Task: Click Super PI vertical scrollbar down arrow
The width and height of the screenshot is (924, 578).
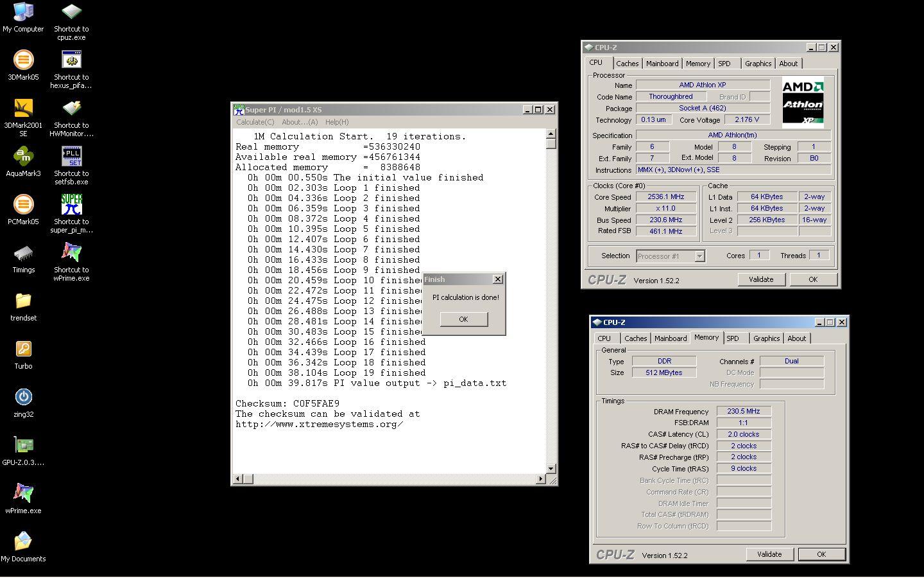Action: pos(551,469)
